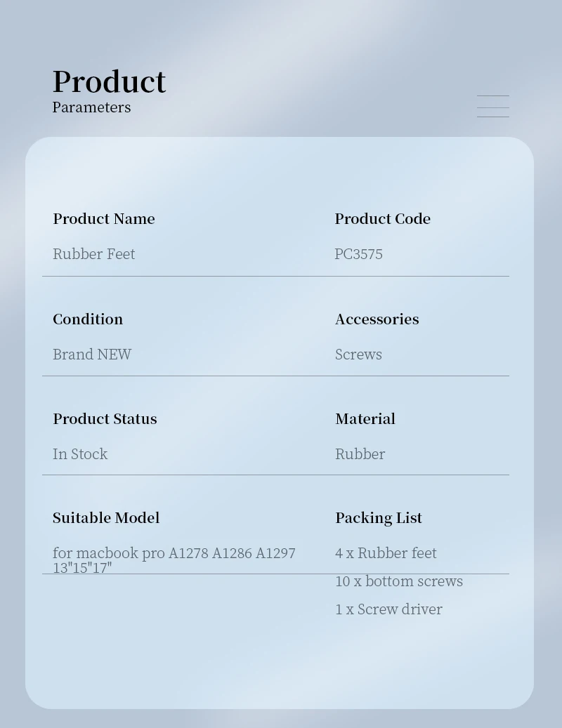Select the "In Stock" status value

tap(80, 454)
